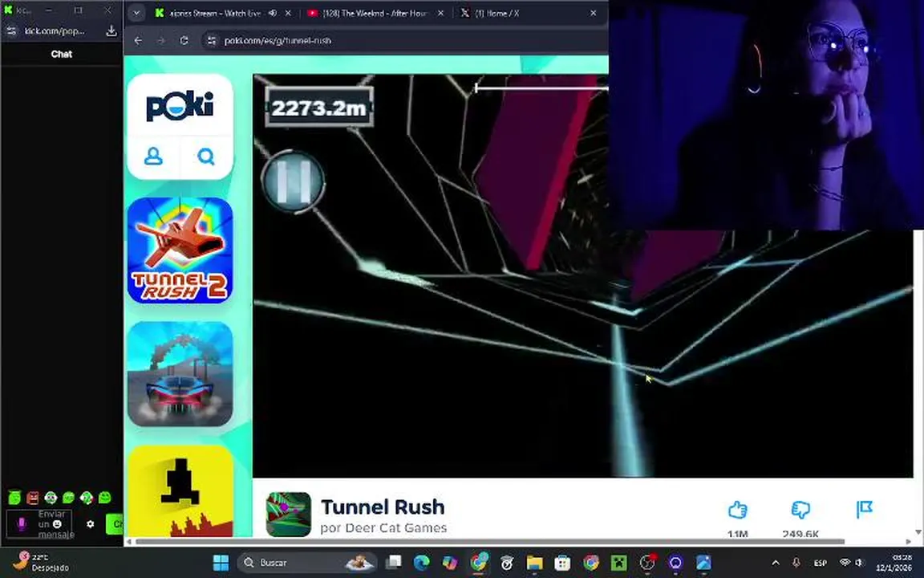Screen dimensions: 924x578
Task: Open the taskbar clock and date
Action: click(x=894, y=563)
